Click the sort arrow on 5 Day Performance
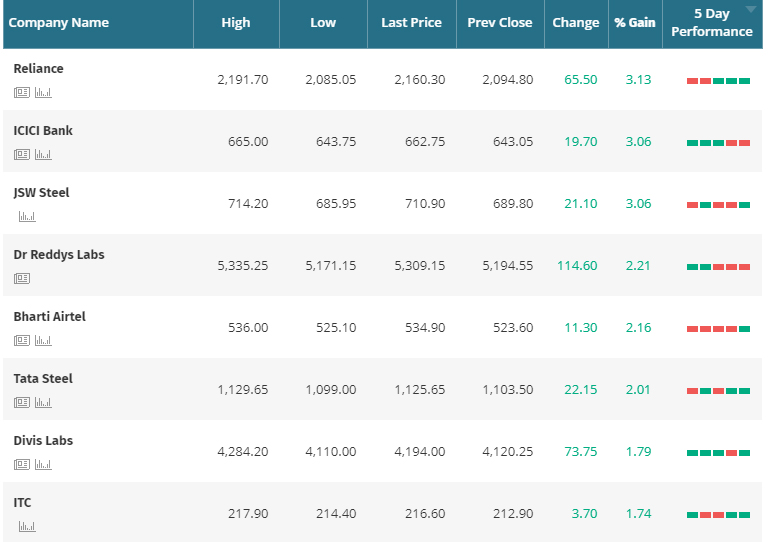This screenshot has height=542, width=776. click(751, 9)
